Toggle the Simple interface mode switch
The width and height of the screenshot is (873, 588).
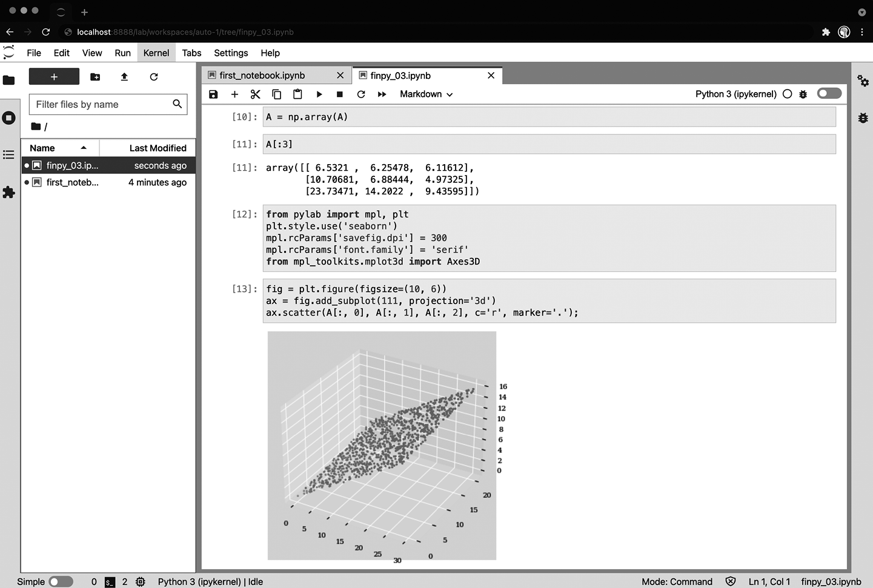click(x=61, y=581)
